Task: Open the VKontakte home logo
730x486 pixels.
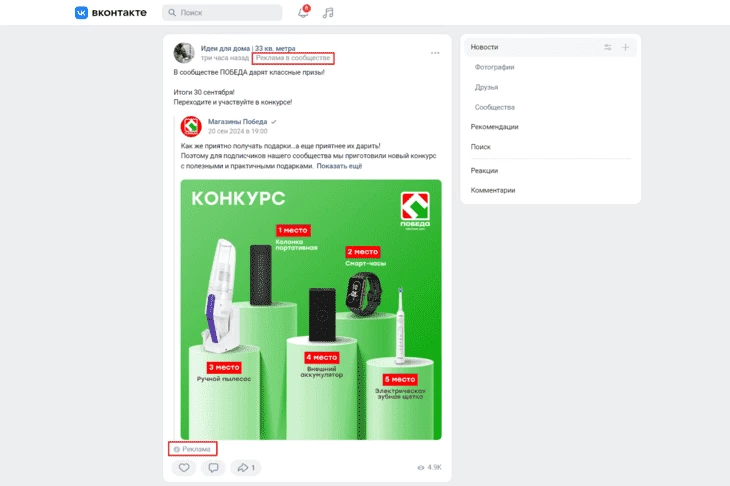Action: (111, 13)
